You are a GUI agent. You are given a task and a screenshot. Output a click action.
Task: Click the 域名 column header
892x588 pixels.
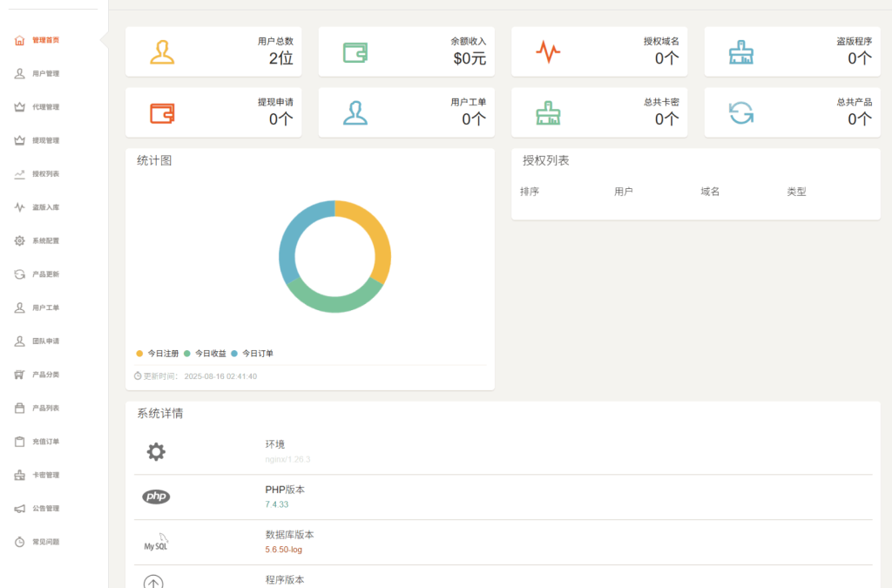pos(710,192)
